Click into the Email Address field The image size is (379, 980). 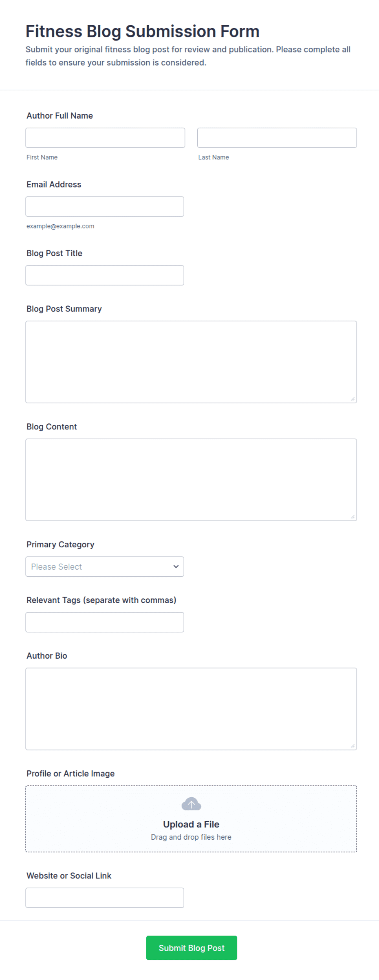105,207
